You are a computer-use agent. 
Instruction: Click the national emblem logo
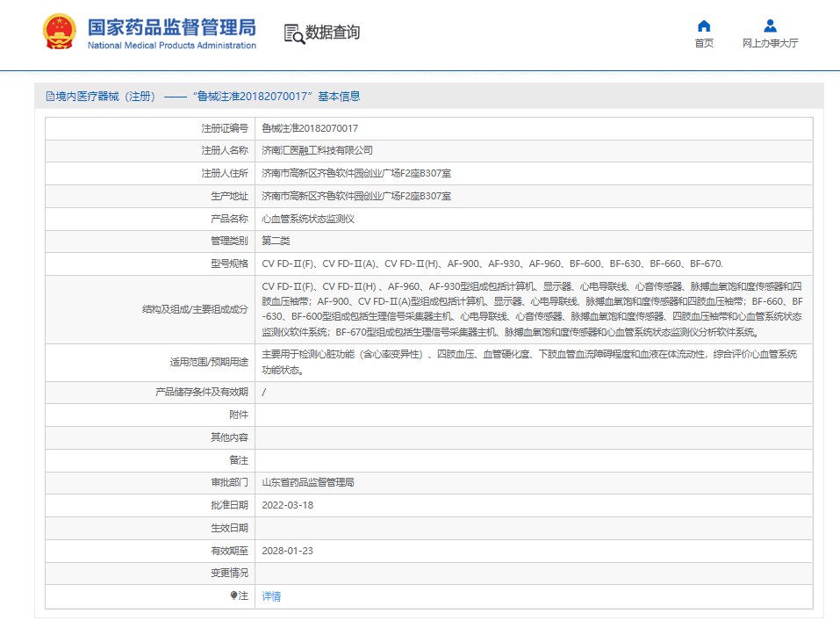[60, 32]
